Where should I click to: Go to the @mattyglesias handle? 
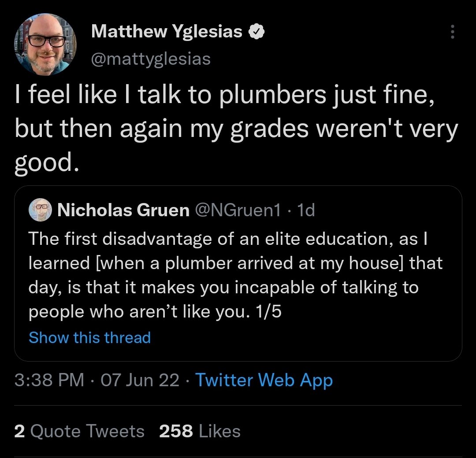pyautogui.click(x=150, y=59)
